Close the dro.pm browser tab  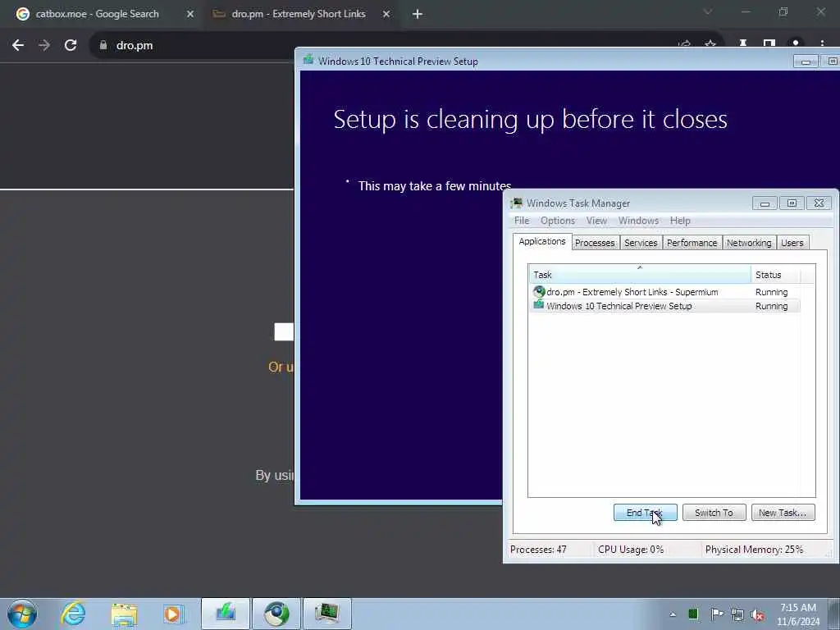coord(386,14)
